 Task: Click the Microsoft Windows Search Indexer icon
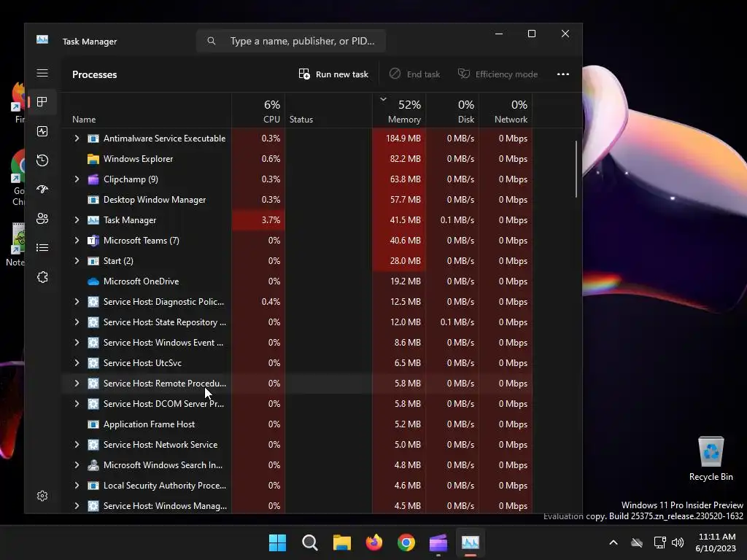coord(93,465)
